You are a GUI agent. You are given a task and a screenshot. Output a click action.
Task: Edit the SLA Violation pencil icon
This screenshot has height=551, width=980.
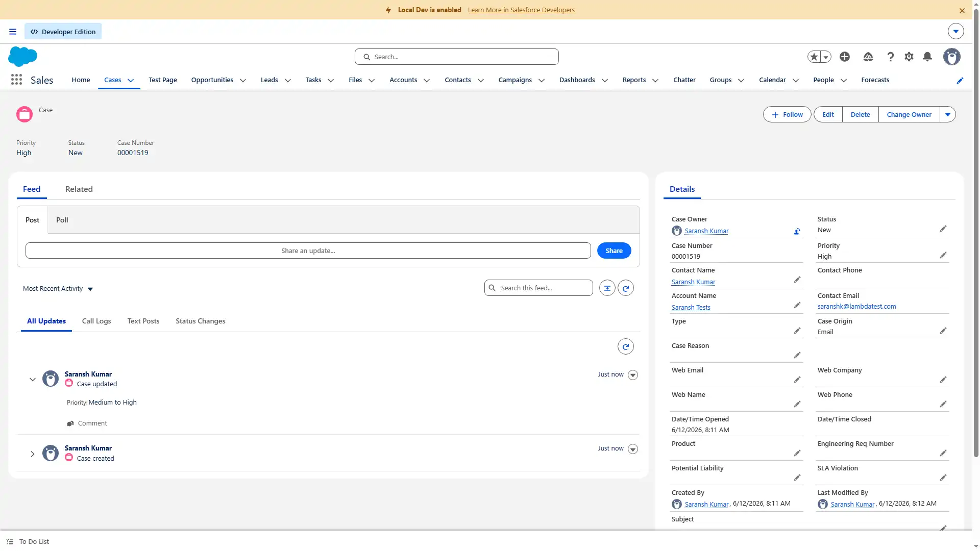943,478
